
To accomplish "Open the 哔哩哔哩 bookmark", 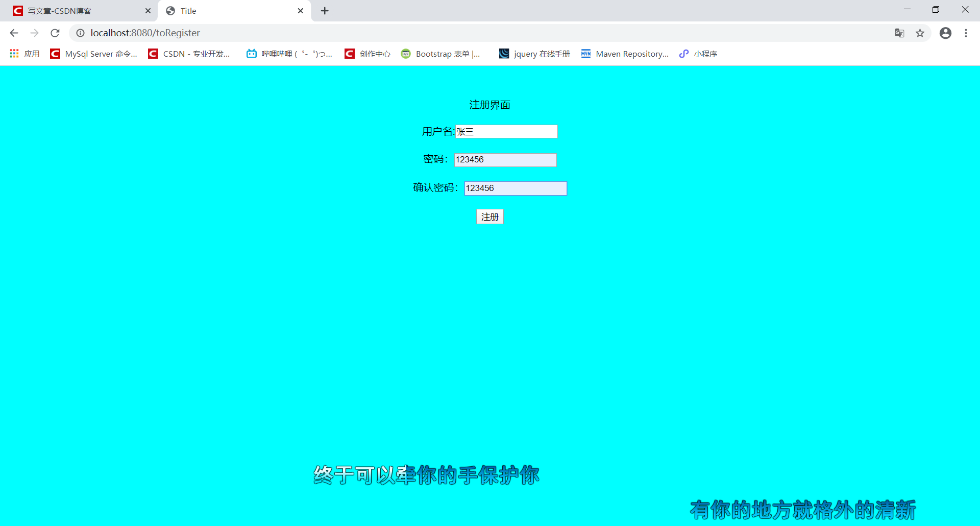I will (289, 54).
